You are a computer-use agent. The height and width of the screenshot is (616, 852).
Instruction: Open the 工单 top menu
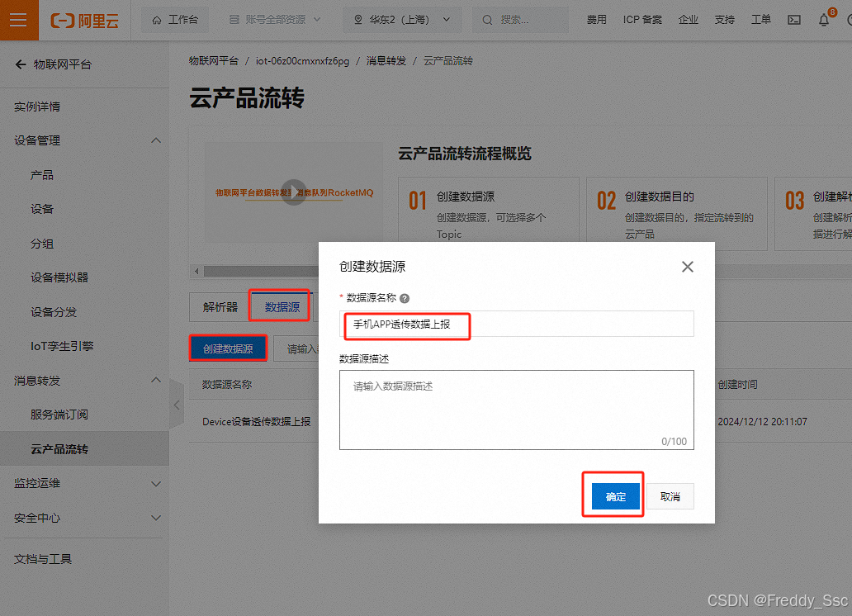tap(760, 20)
